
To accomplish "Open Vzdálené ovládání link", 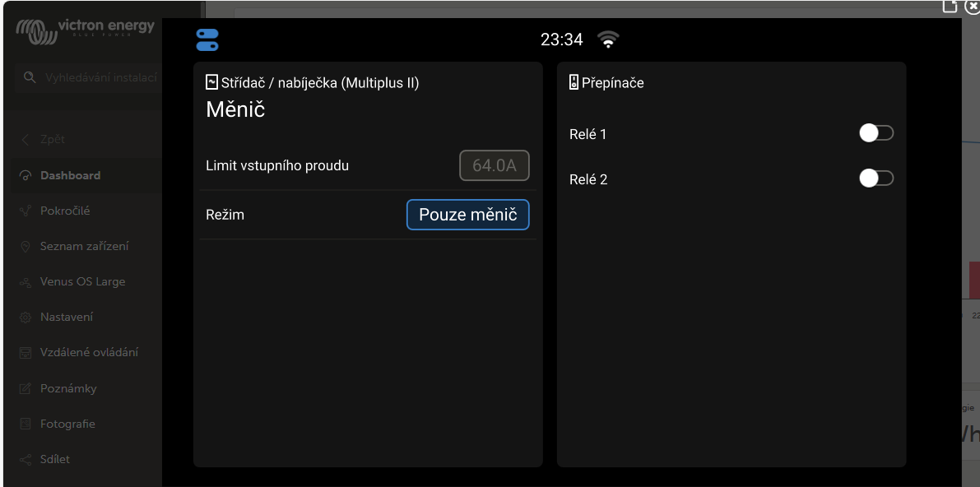I will point(89,352).
